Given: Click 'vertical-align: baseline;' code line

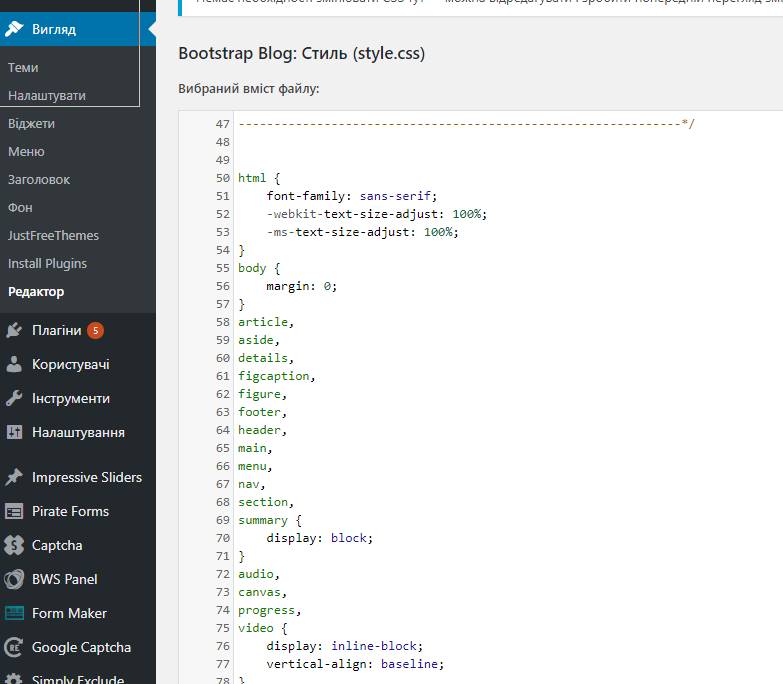Looking at the screenshot, I should click(x=356, y=664).
